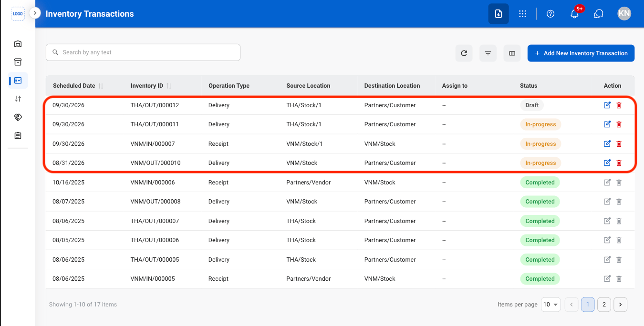Go to page 2
This screenshot has width=644, height=326.
coord(604,305)
